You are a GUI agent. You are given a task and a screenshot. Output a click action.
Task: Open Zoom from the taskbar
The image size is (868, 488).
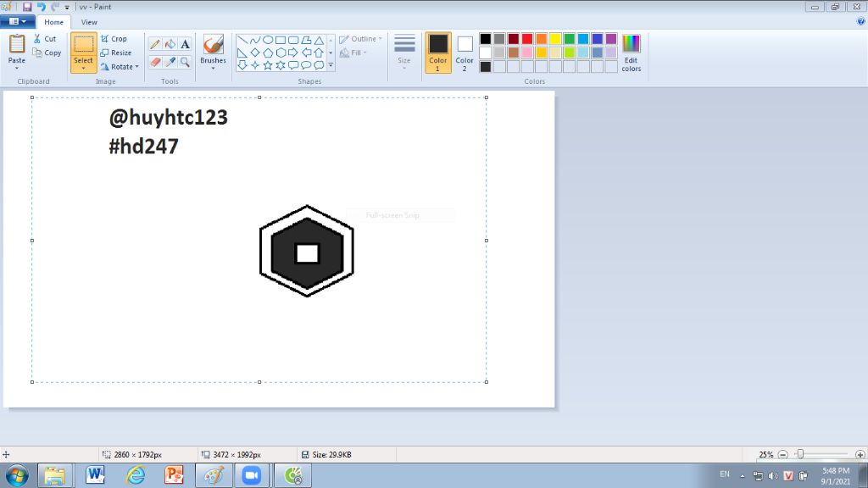pyautogui.click(x=251, y=476)
